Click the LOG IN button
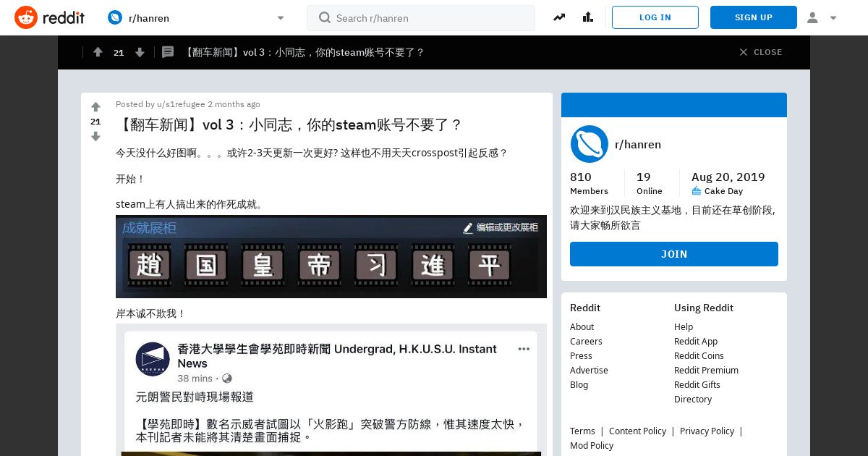Screen dimensions: 868x456 (655, 17)
